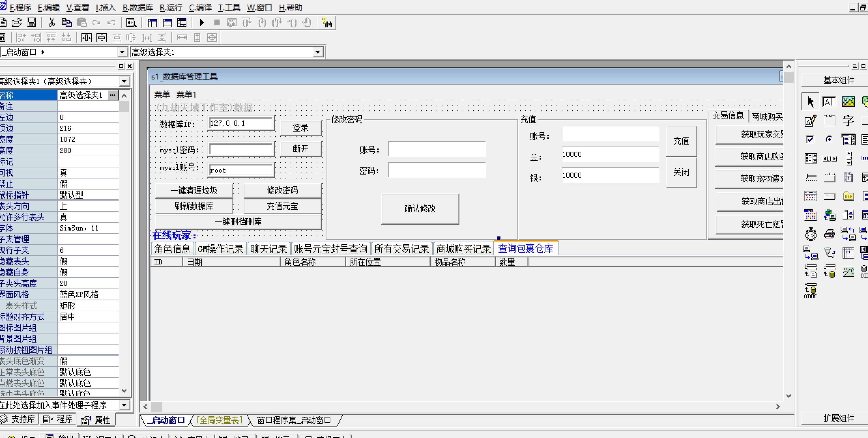
Task: Open the T.工具 menu
Action: [229, 7]
